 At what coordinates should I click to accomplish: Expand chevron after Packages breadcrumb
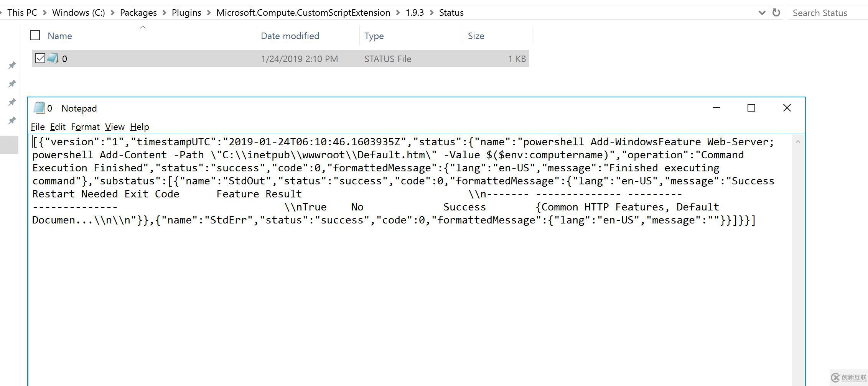click(x=165, y=13)
